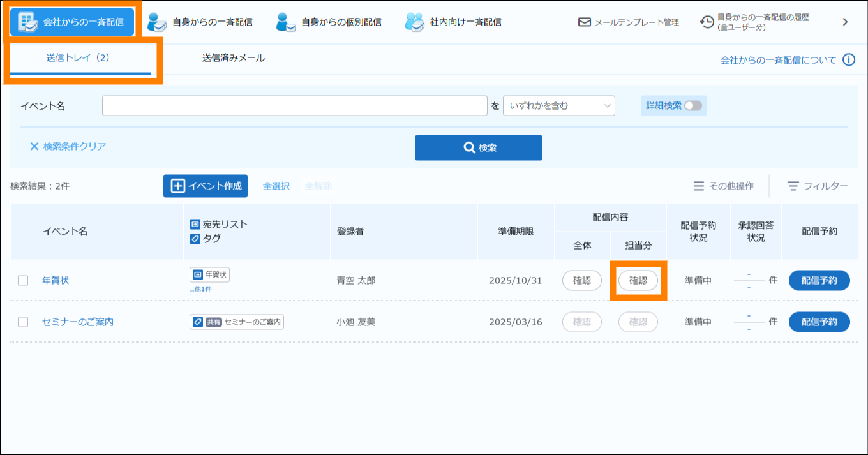Check the セミナーのご案内 row checkbox

coord(23,322)
